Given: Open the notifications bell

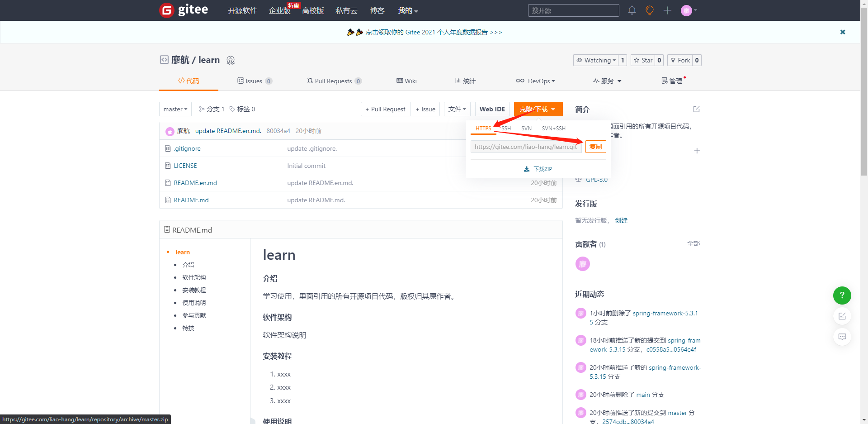Looking at the screenshot, I should (632, 10).
